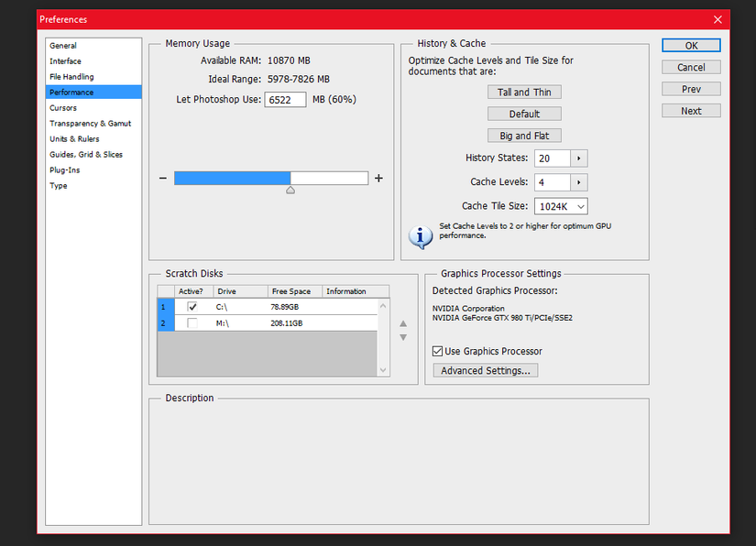The height and width of the screenshot is (546, 756).
Task: Click the up arrow to reorder scratch disks
Action: tap(402, 322)
